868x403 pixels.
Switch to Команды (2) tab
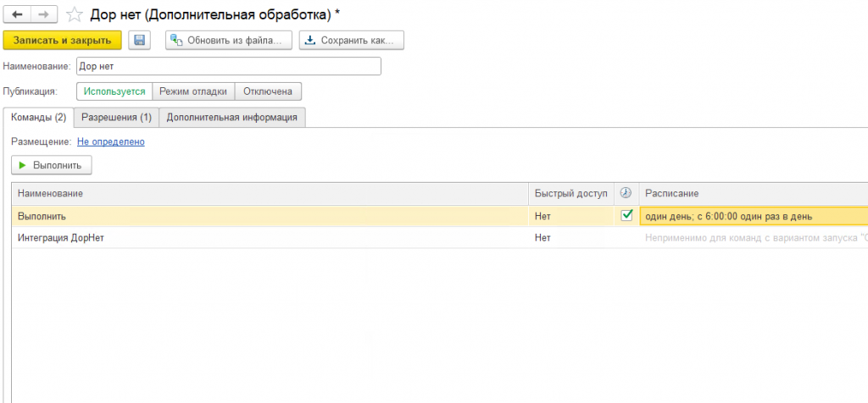(39, 117)
